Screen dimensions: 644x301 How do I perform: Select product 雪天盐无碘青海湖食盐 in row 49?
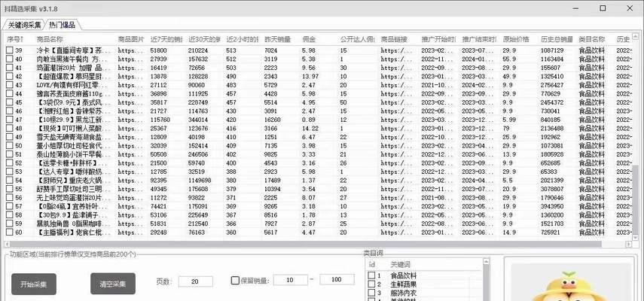point(74,137)
